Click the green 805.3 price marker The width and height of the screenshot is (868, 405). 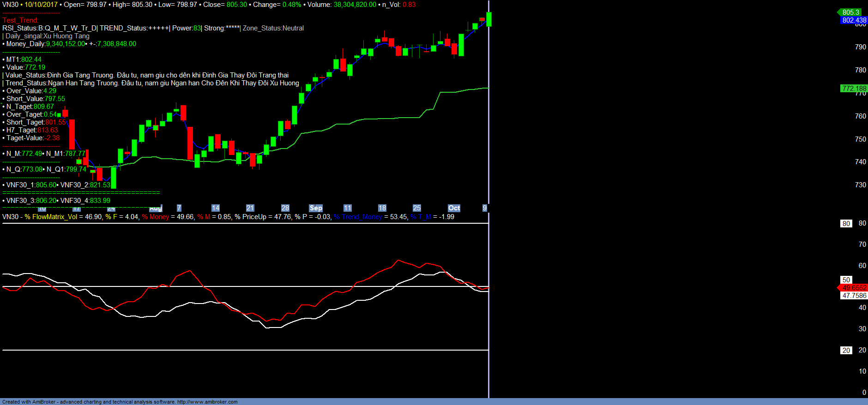(x=850, y=12)
